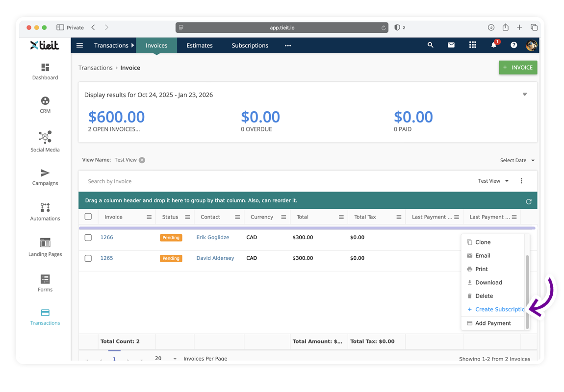Click the notifications bell icon
Screen dimensions: 564x392
point(493,45)
